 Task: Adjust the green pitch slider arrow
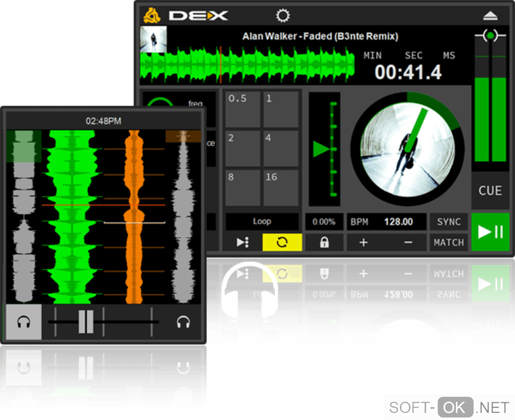(321, 149)
